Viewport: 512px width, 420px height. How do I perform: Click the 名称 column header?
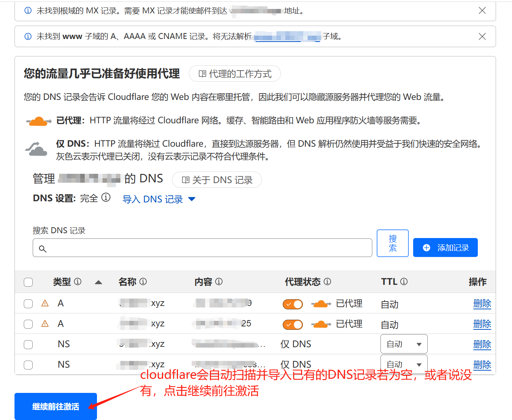[127, 282]
